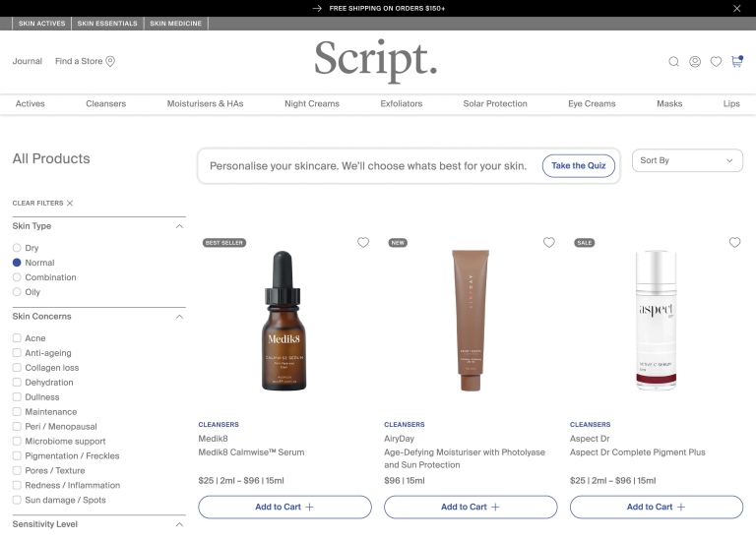The width and height of the screenshot is (756, 540).
Task: Select the Dry skin type
Action: coord(17,248)
